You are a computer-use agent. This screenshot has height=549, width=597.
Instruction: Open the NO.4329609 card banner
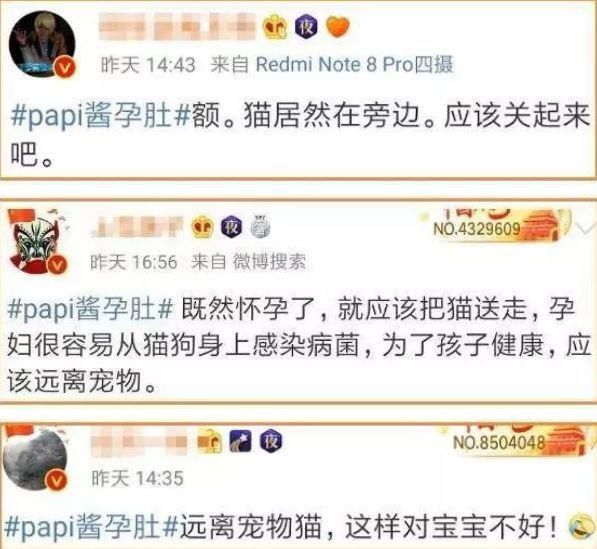[495, 225]
